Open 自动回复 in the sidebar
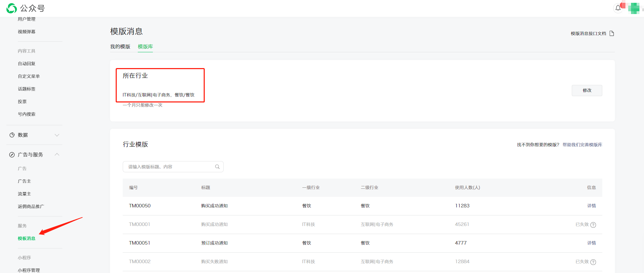This screenshot has width=644, height=273. pyautogui.click(x=27, y=64)
